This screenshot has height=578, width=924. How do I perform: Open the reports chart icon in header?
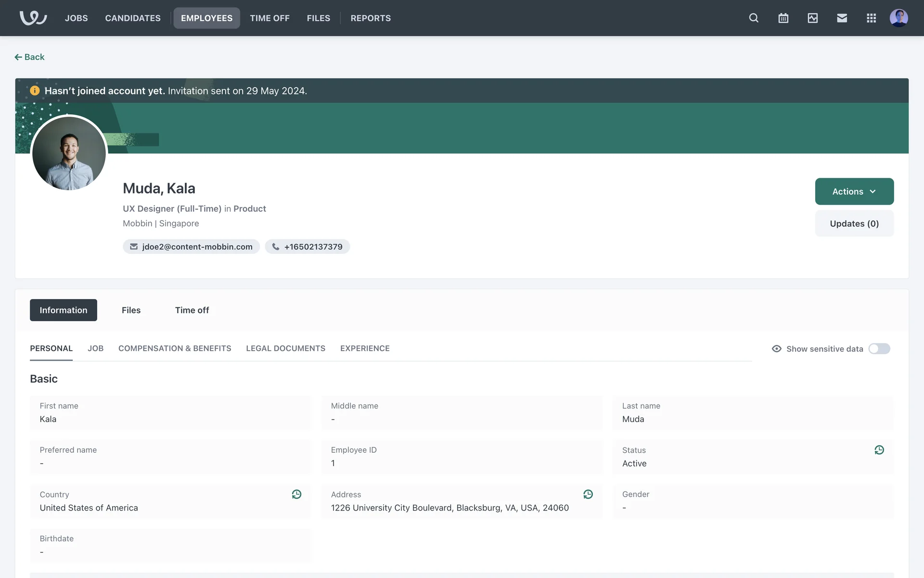tap(812, 18)
